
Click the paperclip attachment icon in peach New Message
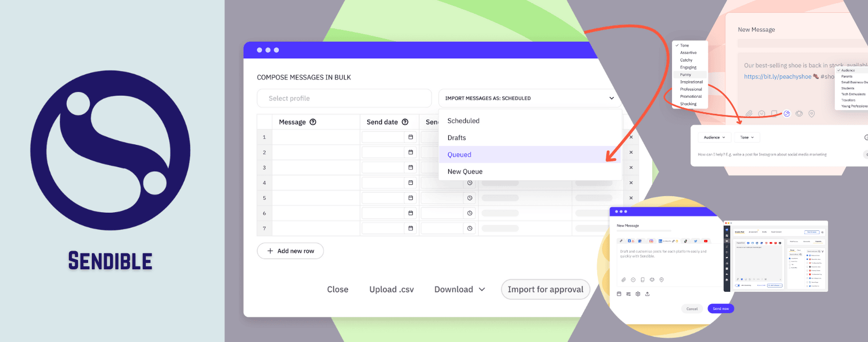coord(749,113)
